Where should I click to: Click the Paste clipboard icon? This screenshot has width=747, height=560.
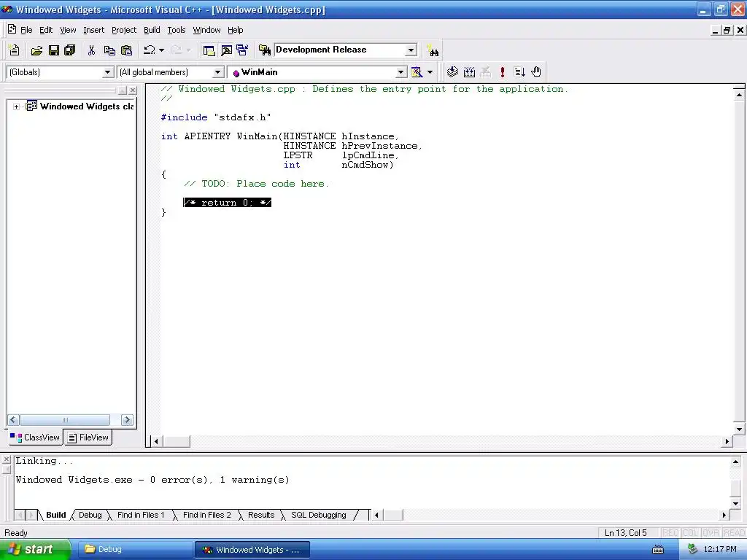[126, 50]
